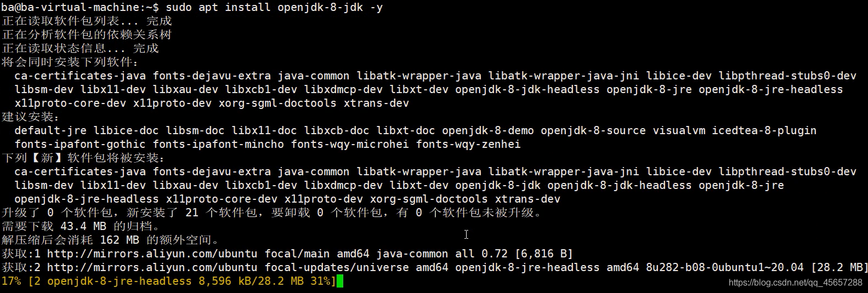The image size is (868, 293).
Task: Select suggested package 'fonts-ipafont-gothic'
Action: coord(80,144)
